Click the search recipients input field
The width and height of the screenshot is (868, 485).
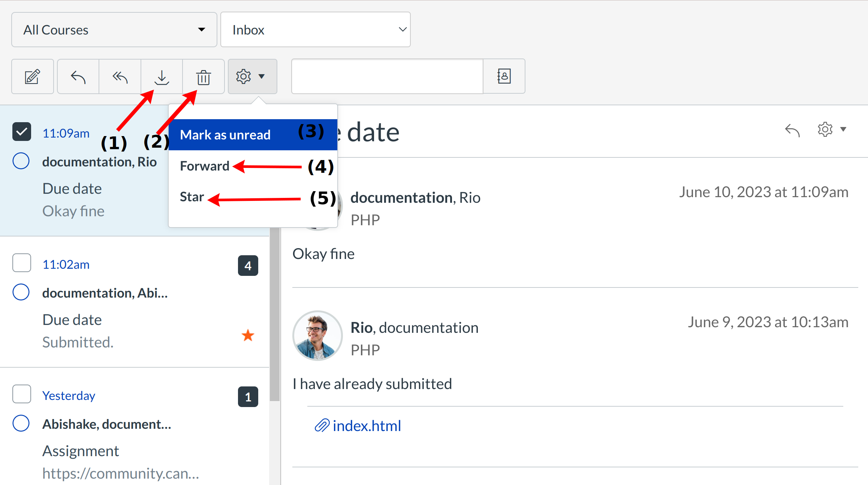(x=387, y=76)
